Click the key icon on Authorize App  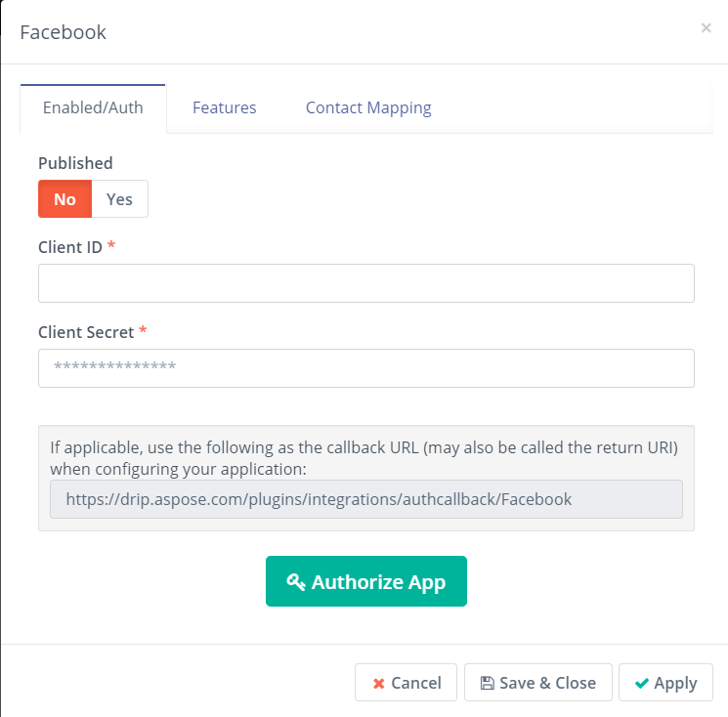[296, 581]
